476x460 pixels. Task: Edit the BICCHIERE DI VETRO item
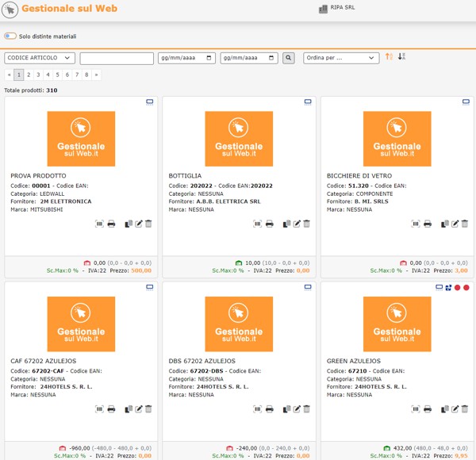455,224
